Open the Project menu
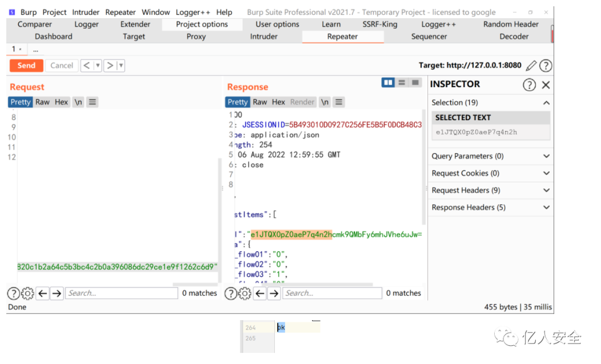This screenshot has width=601, height=364. [x=55, y=12]
